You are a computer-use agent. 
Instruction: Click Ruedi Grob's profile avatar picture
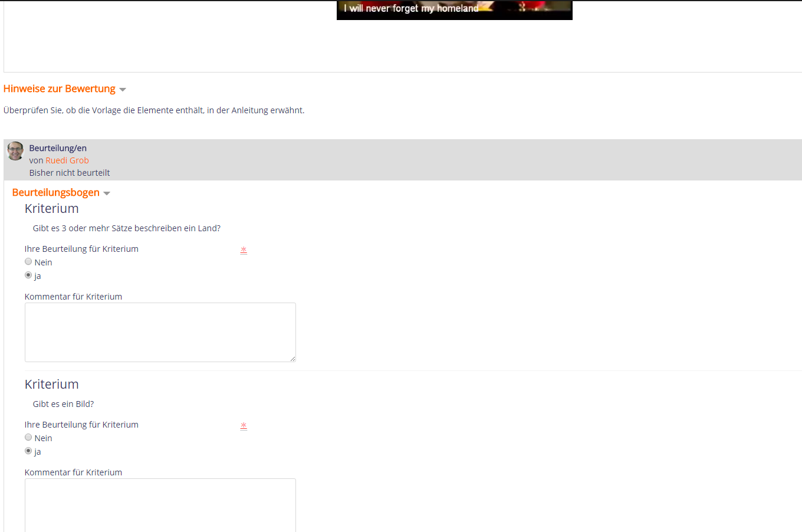point(15,151)
